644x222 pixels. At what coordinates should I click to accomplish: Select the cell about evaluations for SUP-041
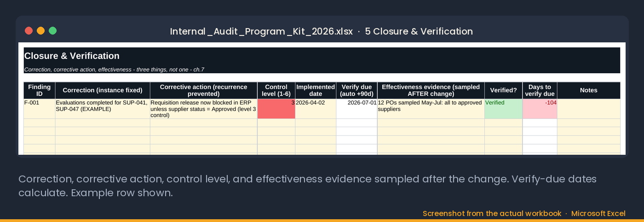103,109
